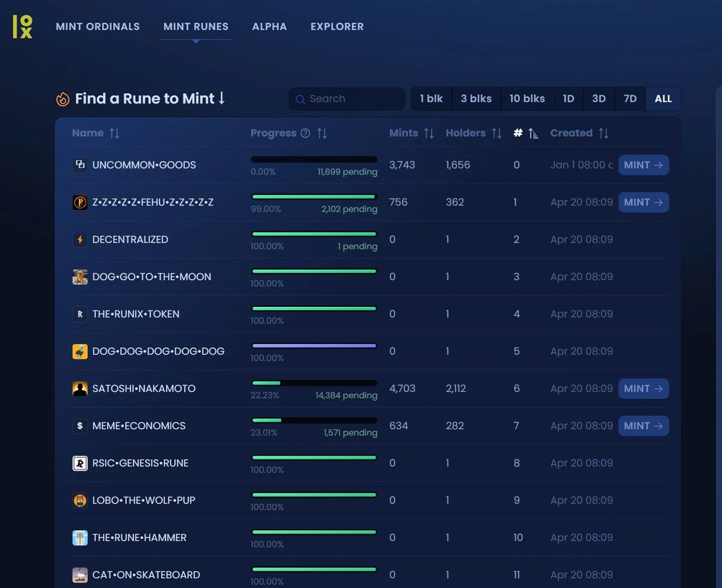Click the MEME•ECONOMICS dollar icon
This screenshot has width=722, height=588.
point(80,426)
